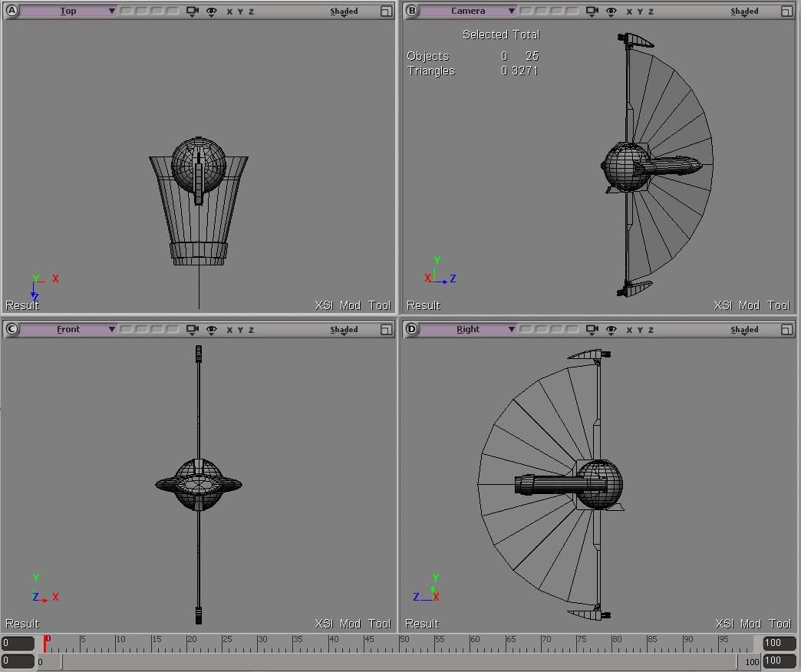Click last memo camera slot in Front viewport

(x=173, y=329)
